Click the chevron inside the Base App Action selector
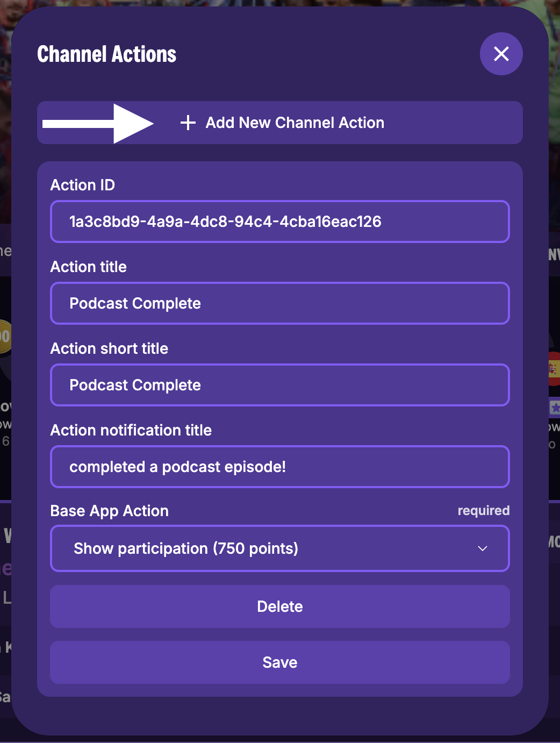This screenshot has height=743, width=560. 482,549
